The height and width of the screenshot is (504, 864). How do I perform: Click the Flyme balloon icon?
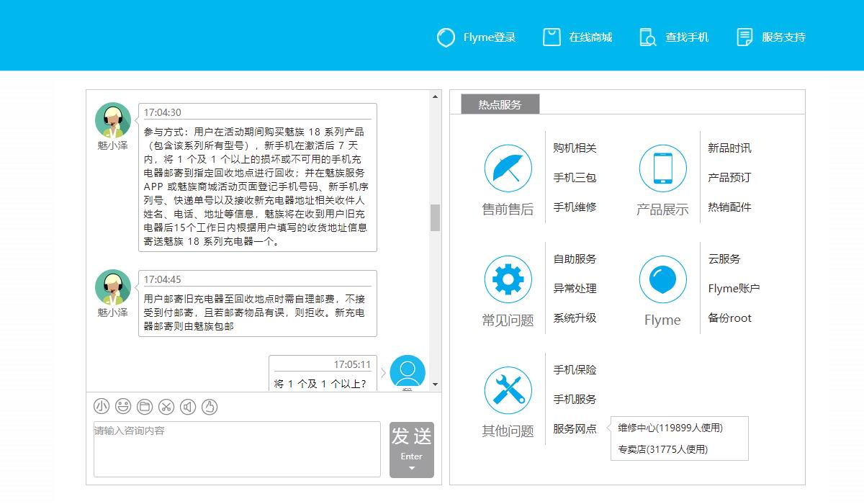pos(662,279)
